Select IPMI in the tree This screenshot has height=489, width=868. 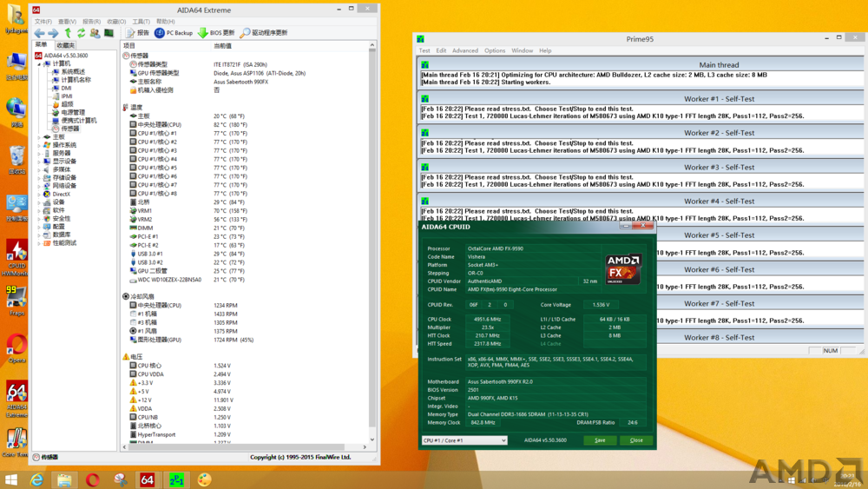pos(67,96)
